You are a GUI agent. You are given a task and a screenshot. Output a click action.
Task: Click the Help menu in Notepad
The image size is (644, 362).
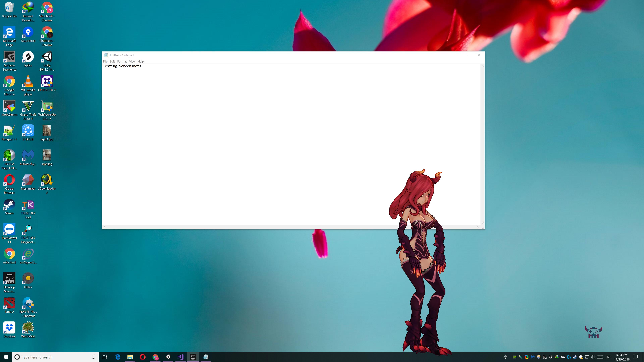[141, 62]
